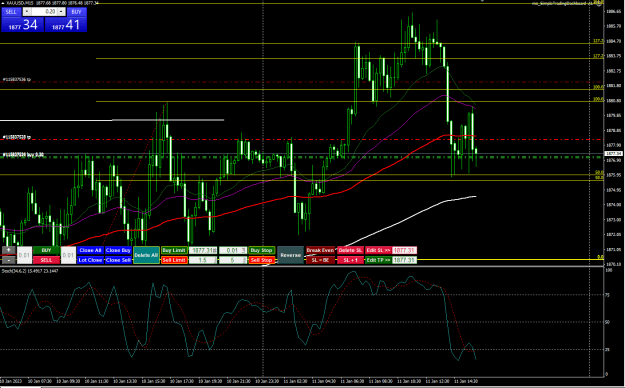Edit the 1877.31 pending price field
This screenshot has width=625, height=388.
tap(203, 250)
